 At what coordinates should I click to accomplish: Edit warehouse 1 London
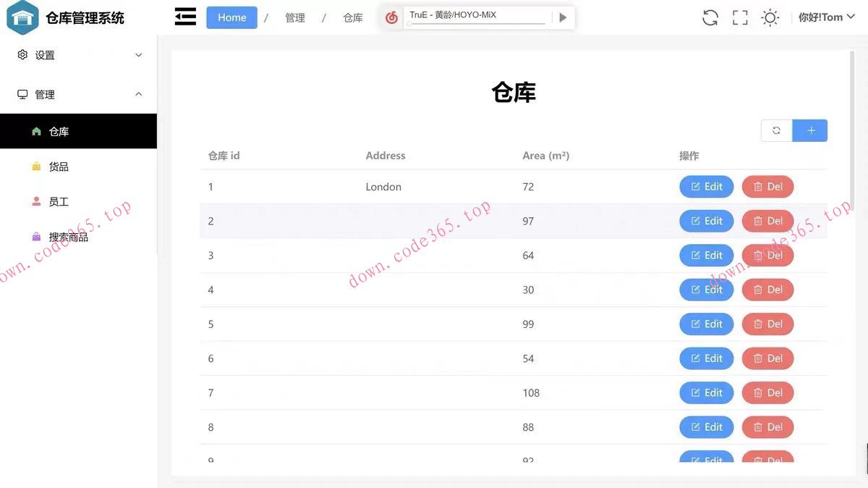click(707, 187)
